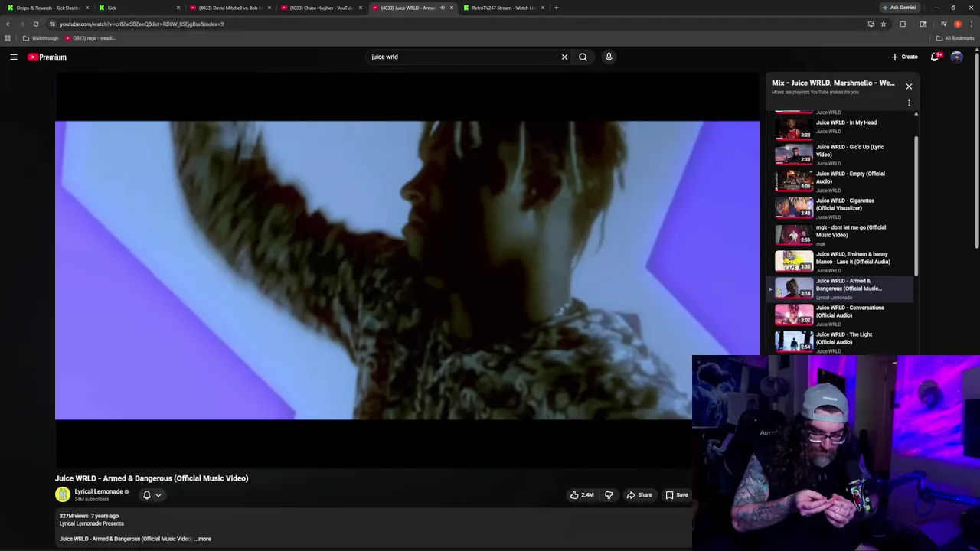The image size is (980, 551).
Task: Start voice search with the microphone
Action: point(609,57)
